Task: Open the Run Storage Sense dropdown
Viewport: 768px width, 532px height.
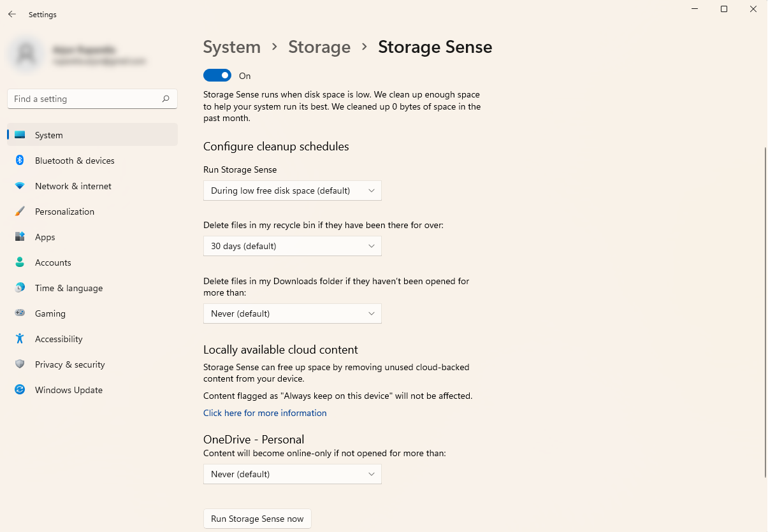Action: pos(292,190)
